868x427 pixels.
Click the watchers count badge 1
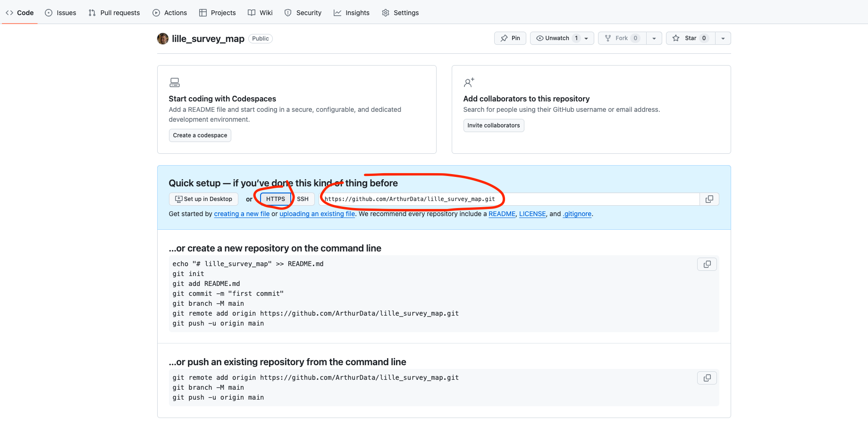576,38
